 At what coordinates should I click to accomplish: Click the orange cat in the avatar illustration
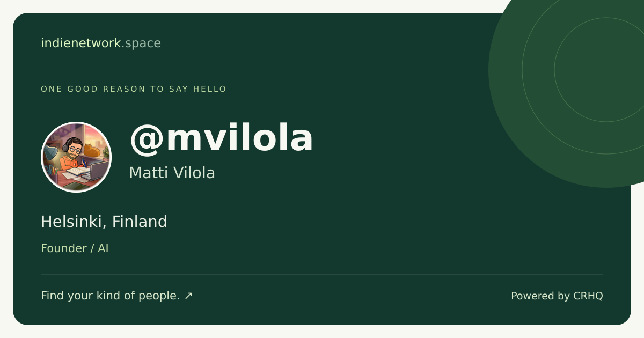click(91, 150)
